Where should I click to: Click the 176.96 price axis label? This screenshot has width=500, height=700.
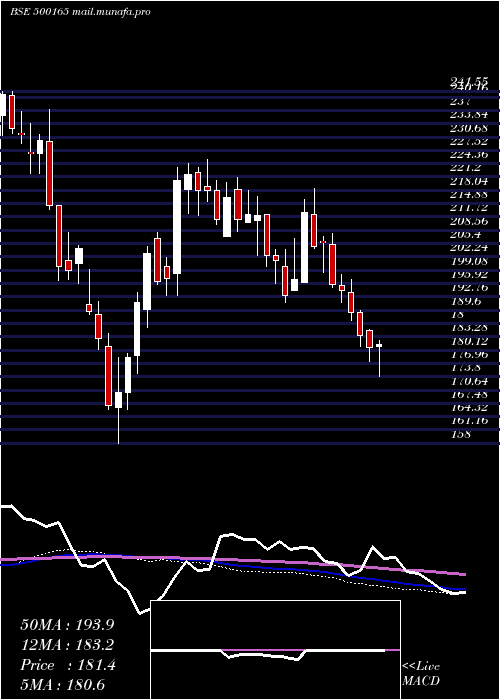click(468, 354)
